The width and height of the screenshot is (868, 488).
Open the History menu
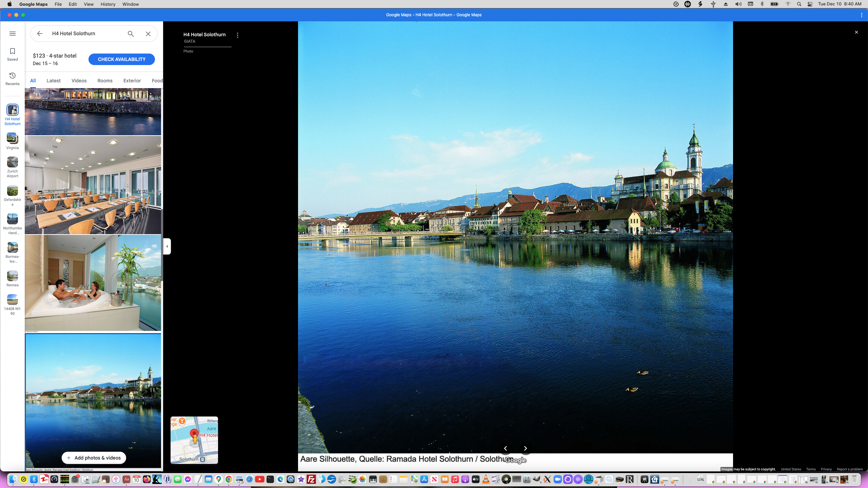coord(108,4)
